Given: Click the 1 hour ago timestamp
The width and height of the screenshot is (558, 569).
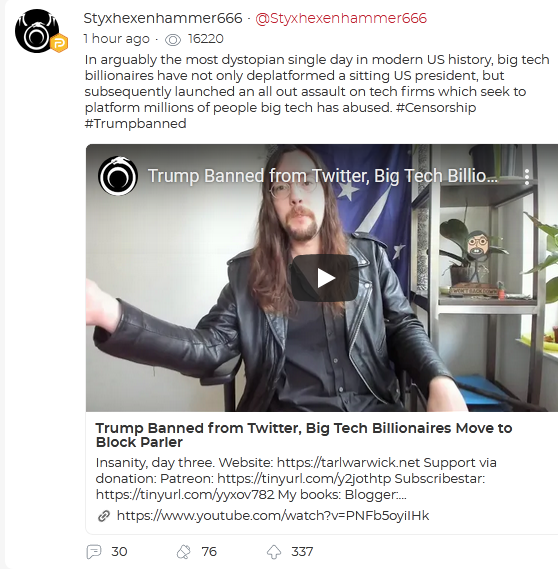Looking at the screenshot, I should (116, 39).
